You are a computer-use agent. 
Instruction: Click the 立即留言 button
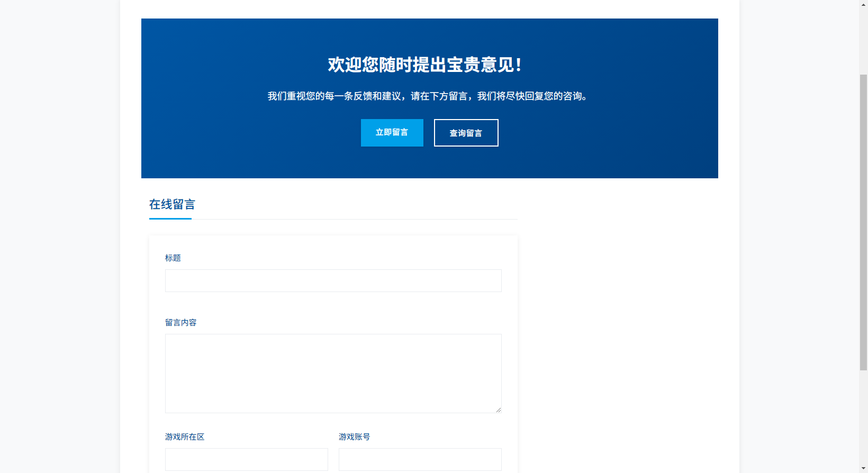point(392,133)
